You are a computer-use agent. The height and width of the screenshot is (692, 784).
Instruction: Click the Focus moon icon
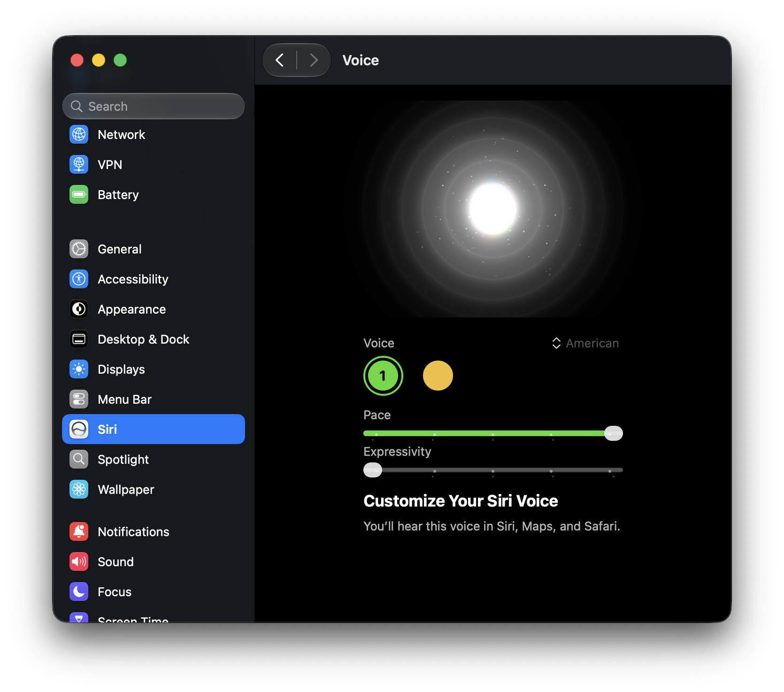point(79,592)
